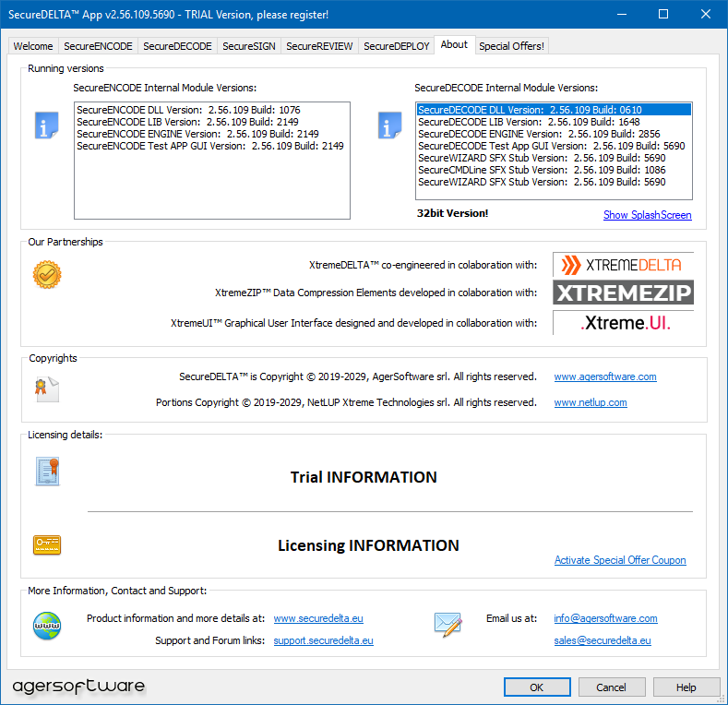Click the 32bit Version! label
Viewport: 728px width, 705px height.
point(452,214)
